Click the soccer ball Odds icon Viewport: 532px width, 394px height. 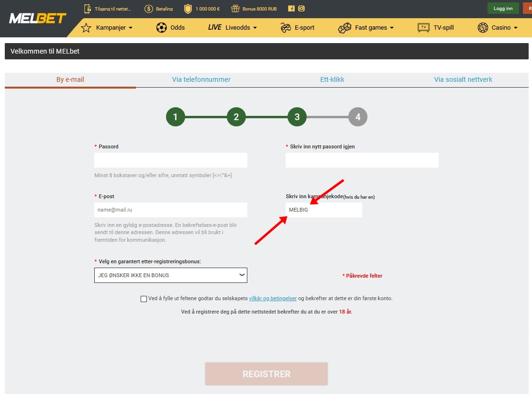pyautogui.click(x=162, y=27)
